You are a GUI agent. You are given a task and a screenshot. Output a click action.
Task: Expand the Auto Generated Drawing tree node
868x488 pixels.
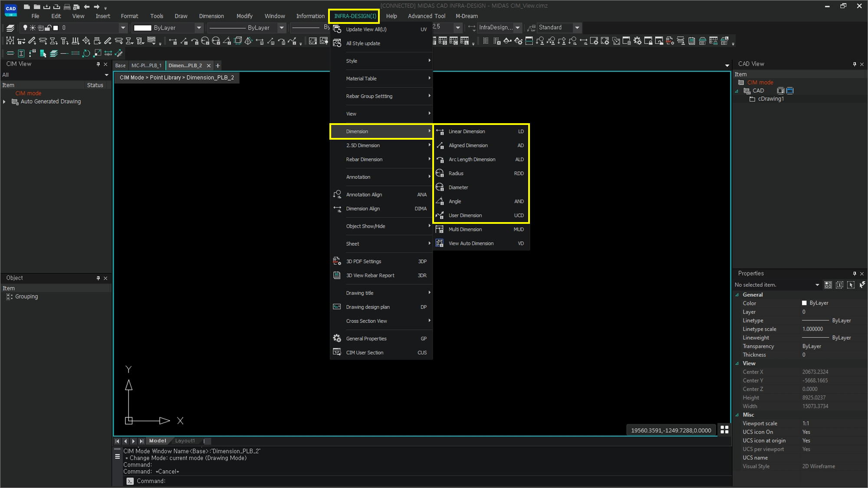(4, 102)
